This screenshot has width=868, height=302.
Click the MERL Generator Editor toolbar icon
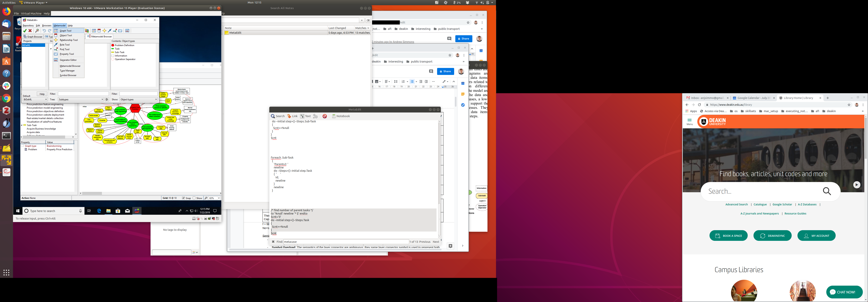pyautogui.click(x=127, y=31)
